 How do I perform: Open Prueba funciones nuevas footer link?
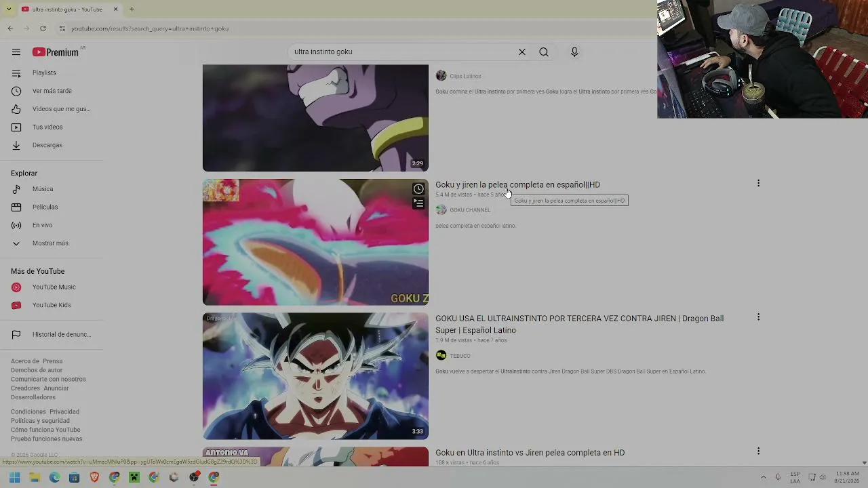coord(47,439)
